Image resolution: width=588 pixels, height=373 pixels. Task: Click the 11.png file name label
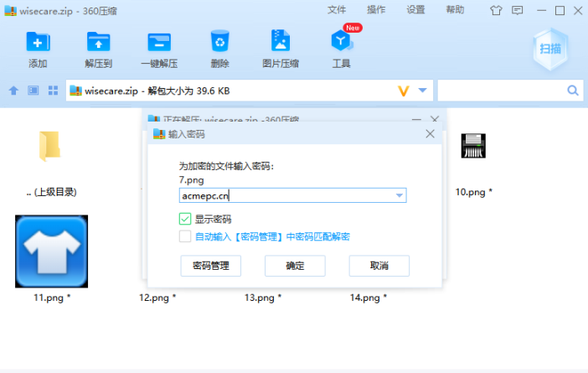pos(52,298)
